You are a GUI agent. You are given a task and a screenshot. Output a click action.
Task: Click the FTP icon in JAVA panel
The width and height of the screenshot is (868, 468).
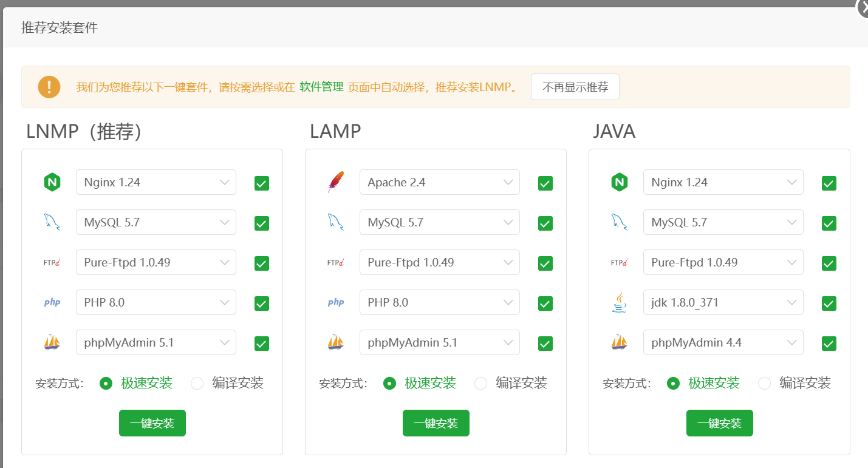pos(620,263)
